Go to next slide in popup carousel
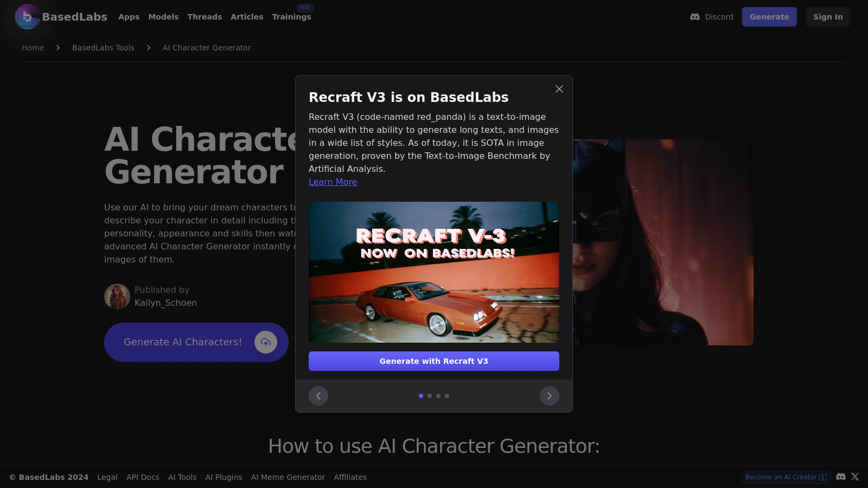The height and width of the screenshot is (488, 868). [550, 396]
